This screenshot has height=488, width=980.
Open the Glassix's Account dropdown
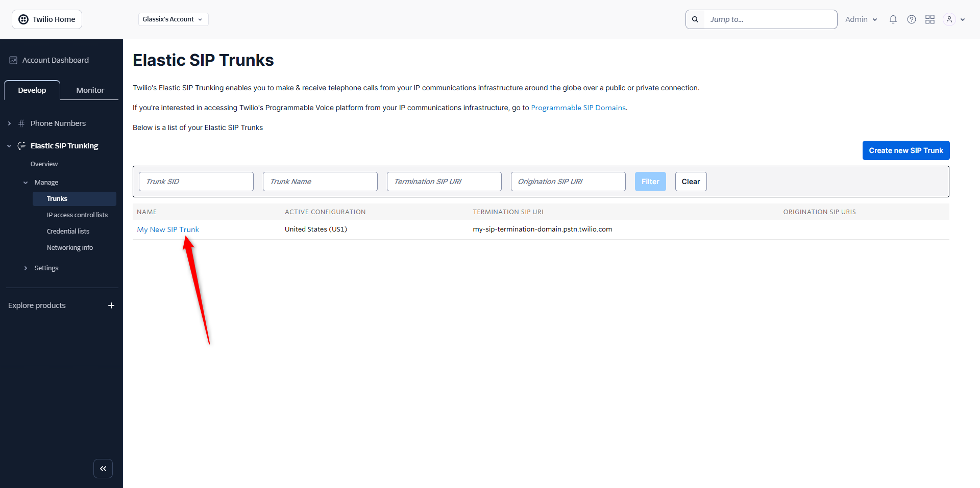173,19
